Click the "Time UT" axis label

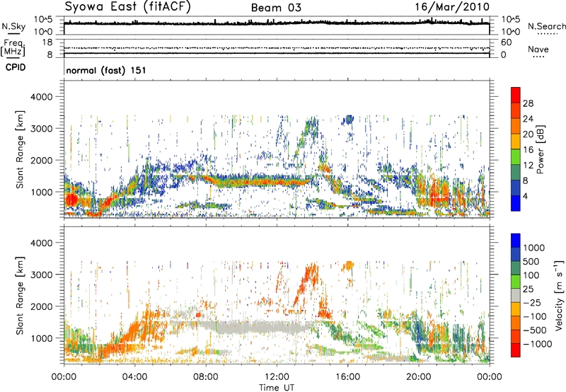point(277,387)
